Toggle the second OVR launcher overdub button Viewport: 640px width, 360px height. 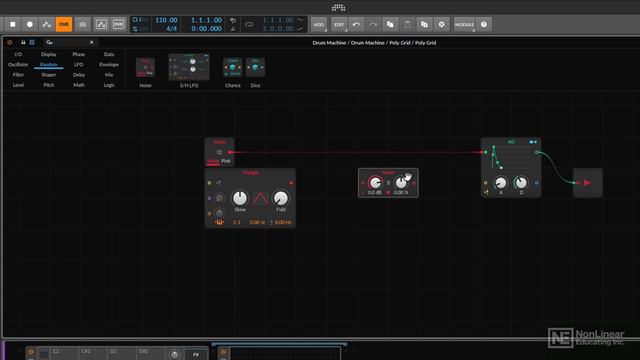coord(118,24)
